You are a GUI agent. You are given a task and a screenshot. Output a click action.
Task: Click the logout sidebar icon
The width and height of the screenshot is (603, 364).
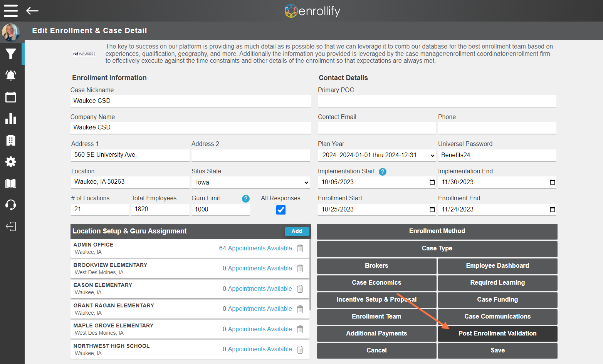click(x=11, y=226)
